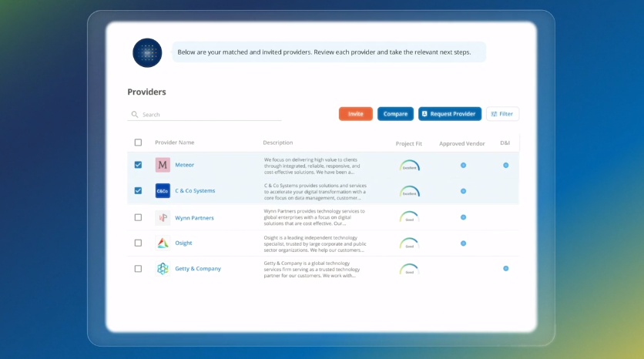The image size is (644, 359).
Task: Sort by Provider Name column header
Action: [175, 143]
